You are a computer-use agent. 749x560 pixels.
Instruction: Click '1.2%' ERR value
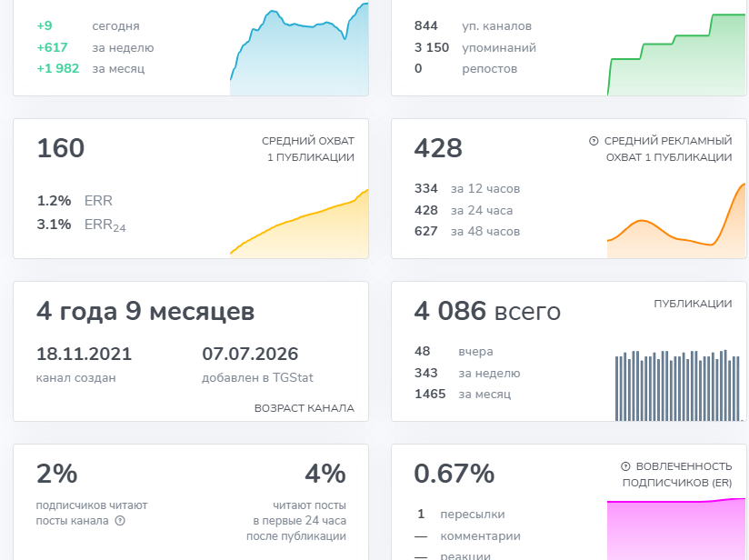tap(54, 201)
